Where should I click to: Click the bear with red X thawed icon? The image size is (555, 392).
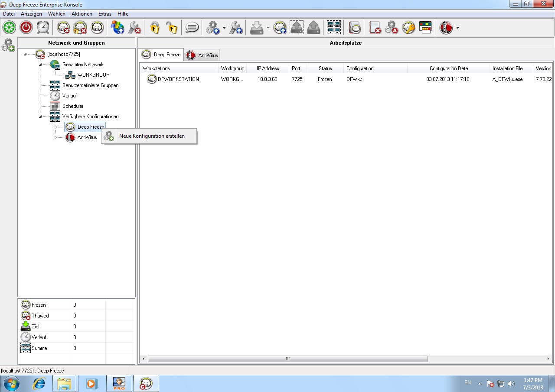coord(64,28)
